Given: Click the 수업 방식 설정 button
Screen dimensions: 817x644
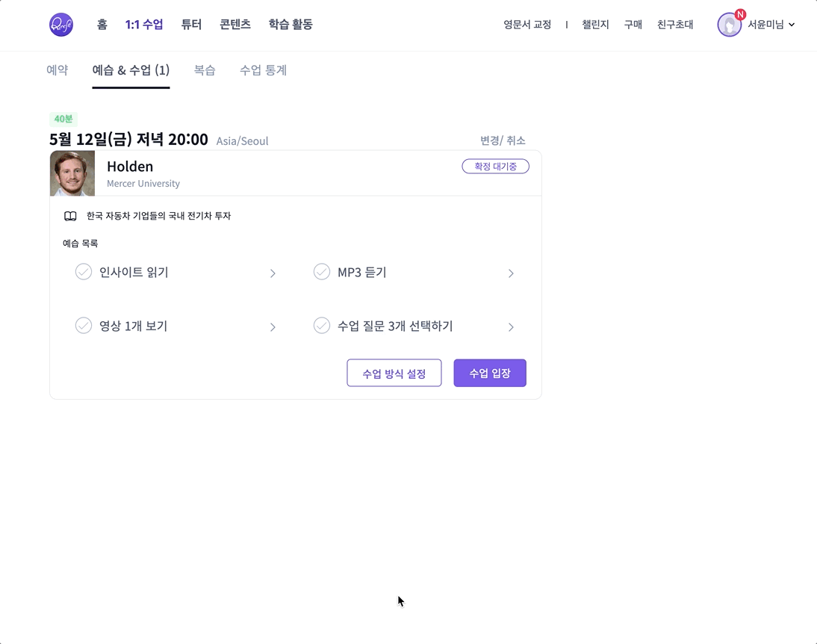Looking at the screenshot, I should coord(394,373).
